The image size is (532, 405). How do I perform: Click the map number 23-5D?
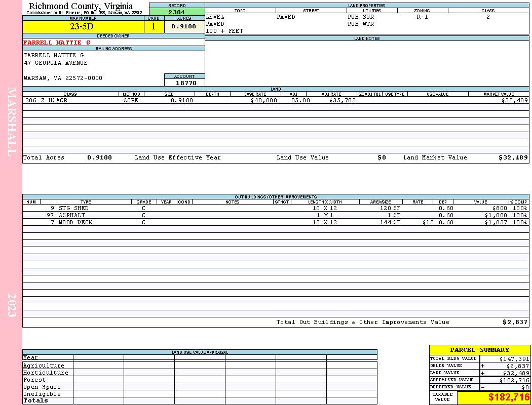coord(82,27)
